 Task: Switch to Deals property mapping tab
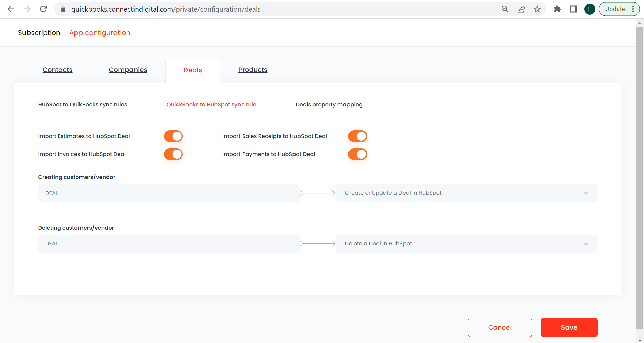[x=329, y=104]
